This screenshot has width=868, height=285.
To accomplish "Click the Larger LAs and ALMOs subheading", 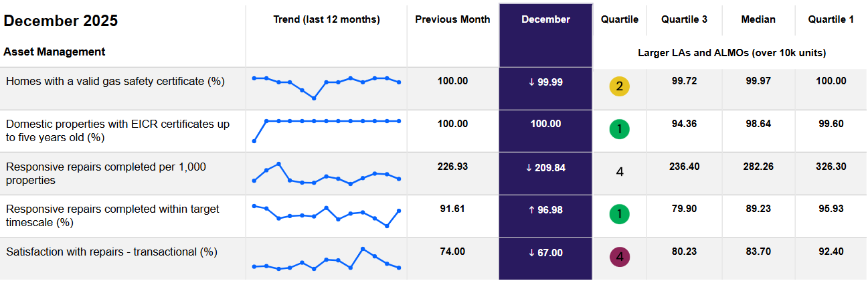I will tap(731, 52).
